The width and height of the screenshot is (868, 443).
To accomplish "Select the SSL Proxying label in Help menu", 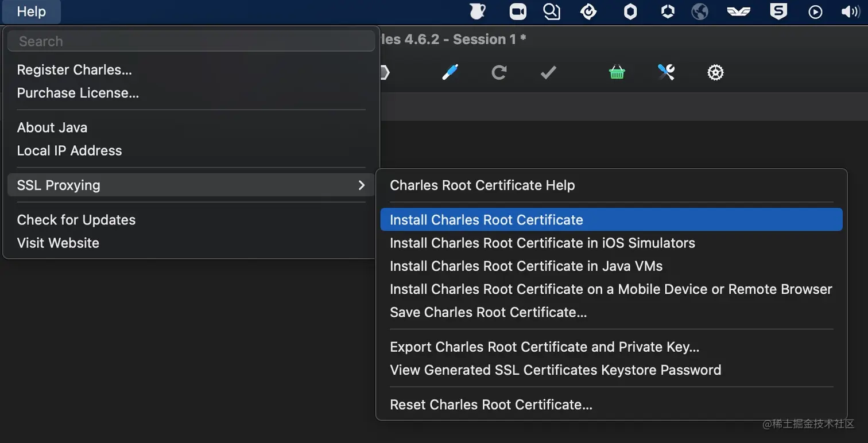I will 59,185.
